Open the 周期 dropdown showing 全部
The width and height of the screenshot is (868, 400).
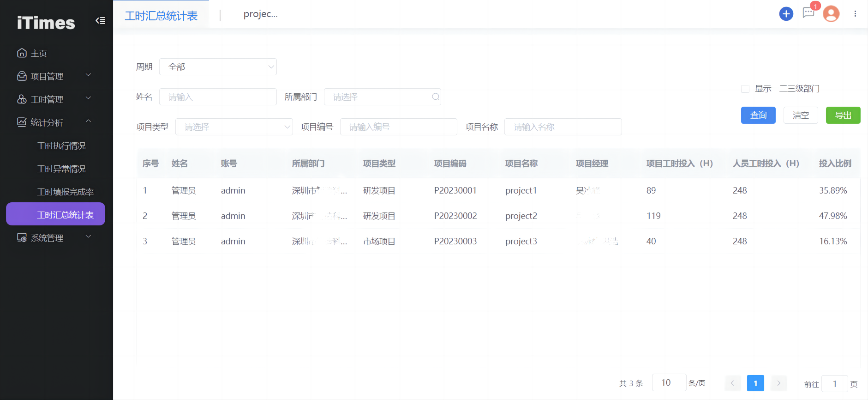pyautogui.click(x=218, y=67)
